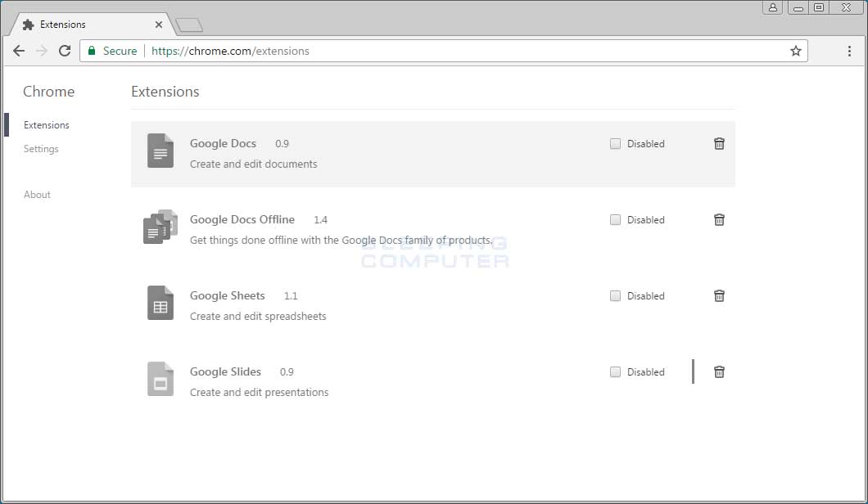The width and height of the screenshot is (868, 504).
Task: Click the Google Slides extension name
Action: click(225, 371)
